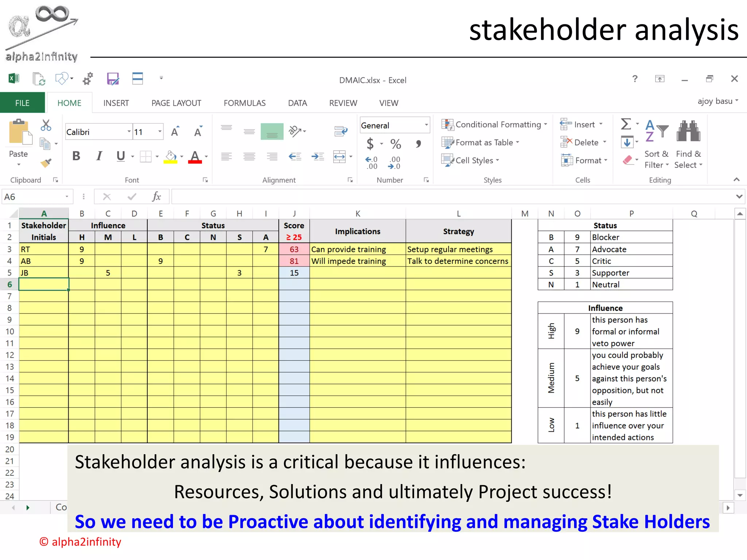The image size is (747, 560).
Task: Click the Decrease Font Size icon
Action: (198, 132)
